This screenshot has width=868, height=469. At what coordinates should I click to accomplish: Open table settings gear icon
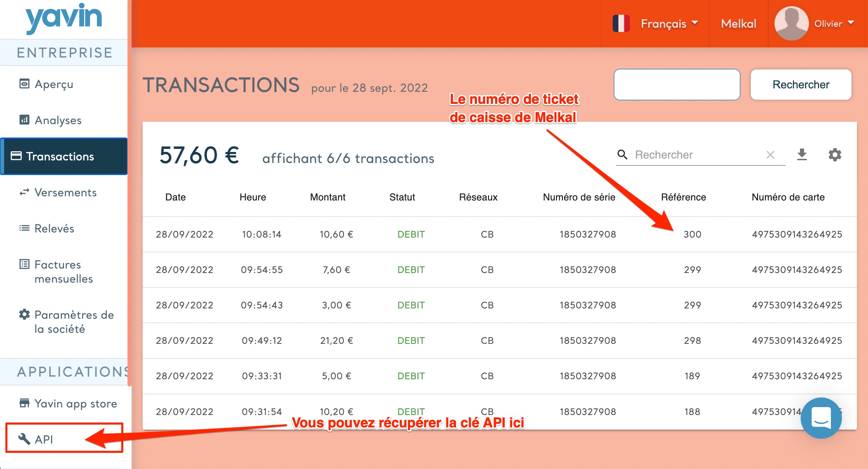pos(835,155)
